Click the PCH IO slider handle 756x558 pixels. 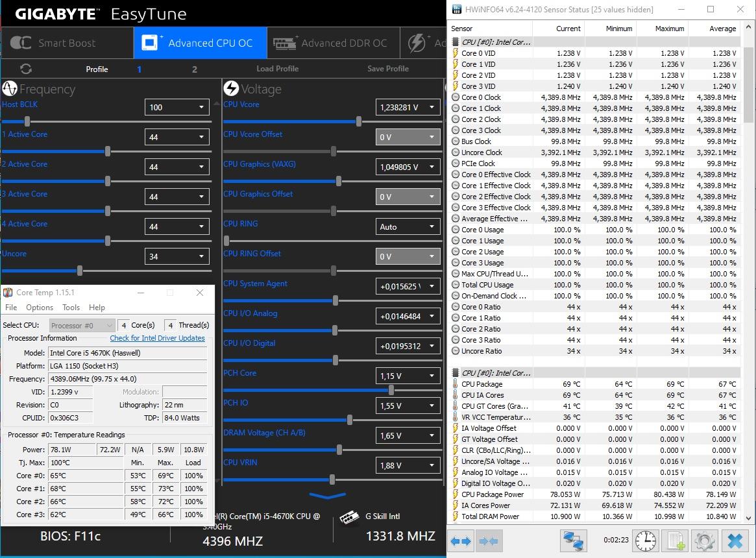click(350, 420)
